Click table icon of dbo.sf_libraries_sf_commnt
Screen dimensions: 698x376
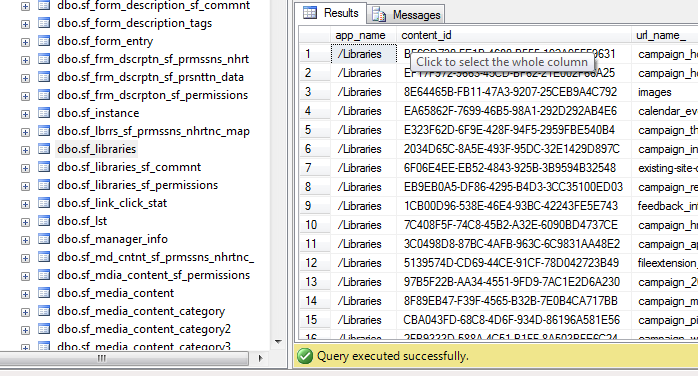tap(44, 167)
